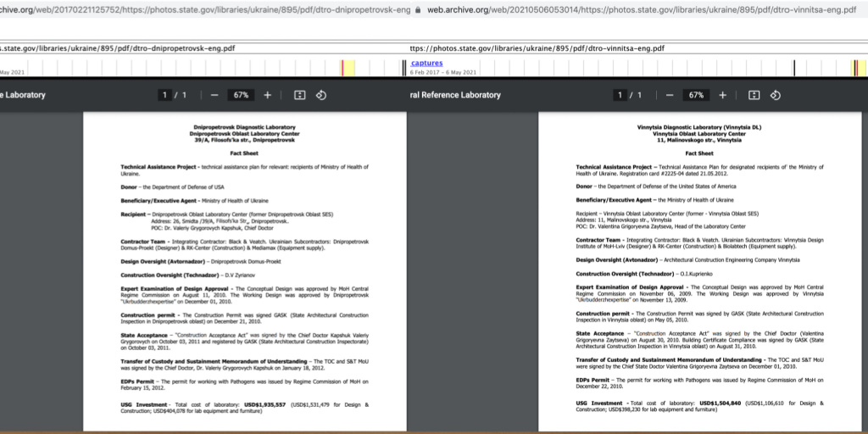
Task: Click fit-to-page icon in Vinnitsa PDF toolbar
Action: (x=754, y=95)
